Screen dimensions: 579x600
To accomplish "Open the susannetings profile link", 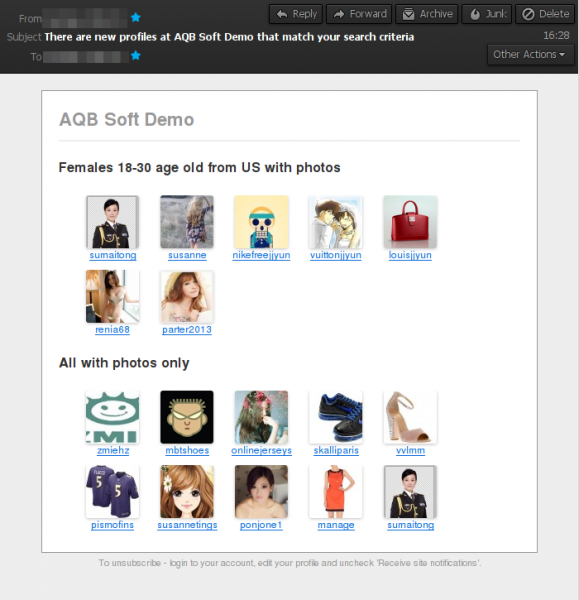I will [x=187, y=525].
